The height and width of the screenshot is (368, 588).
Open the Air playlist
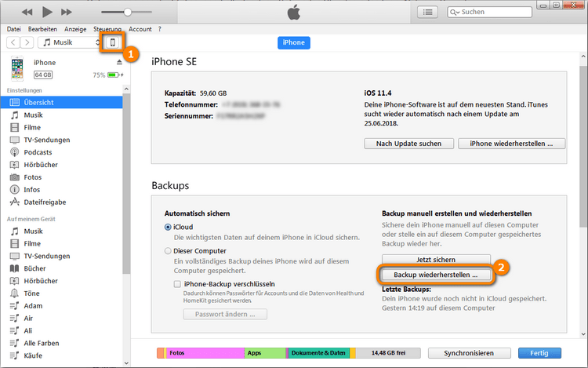point(28,318)
